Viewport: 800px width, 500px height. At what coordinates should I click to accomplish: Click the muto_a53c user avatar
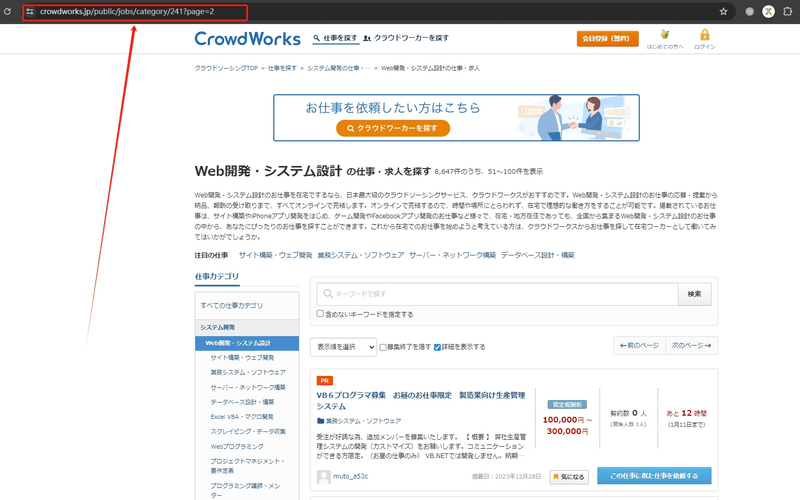coord(323,477)
